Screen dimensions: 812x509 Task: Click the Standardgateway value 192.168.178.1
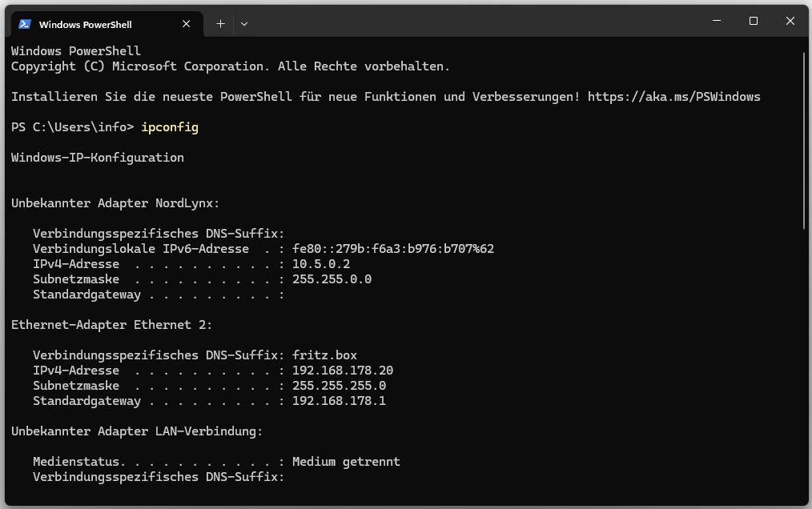coord(339,401)
